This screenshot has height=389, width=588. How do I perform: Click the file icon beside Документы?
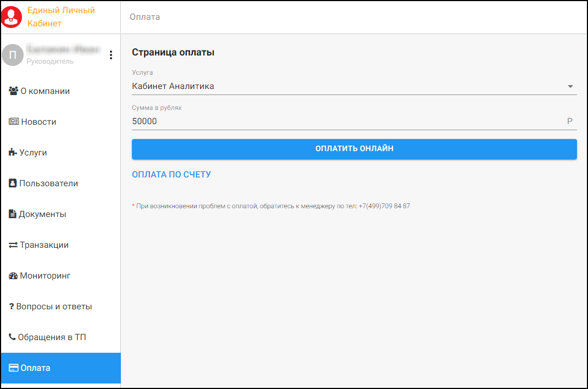pos(13,214)
